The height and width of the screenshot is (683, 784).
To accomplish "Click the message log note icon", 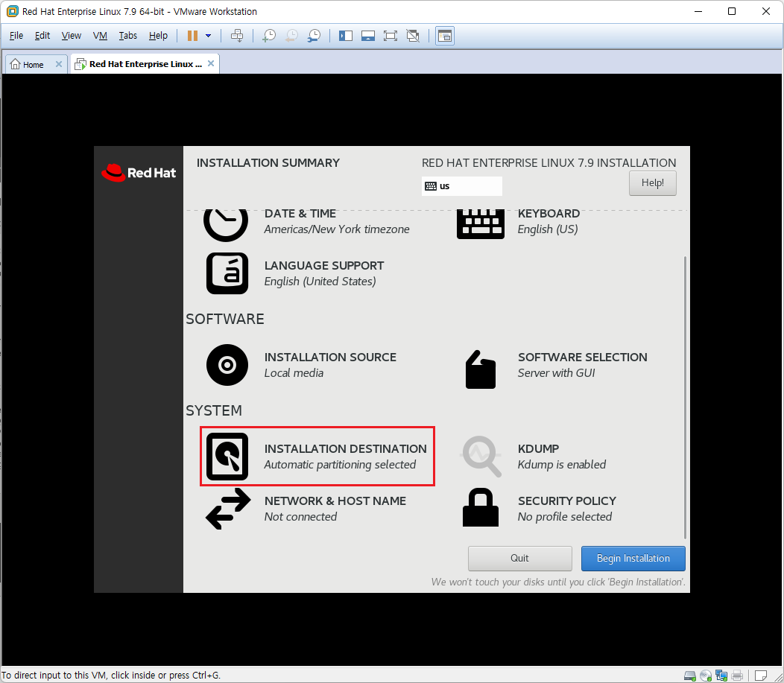I will click(x=760, y=676).
